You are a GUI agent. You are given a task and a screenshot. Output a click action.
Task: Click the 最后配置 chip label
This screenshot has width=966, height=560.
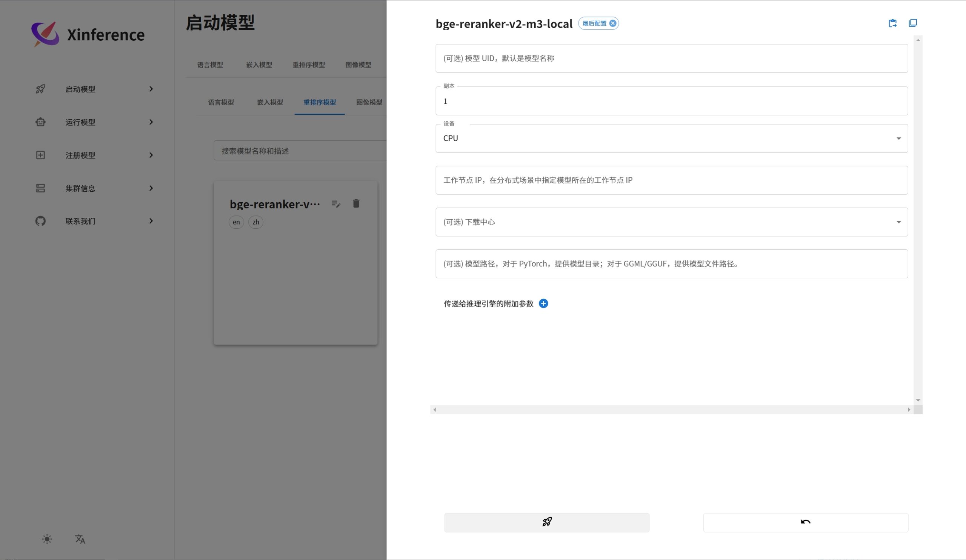(594, 23)
